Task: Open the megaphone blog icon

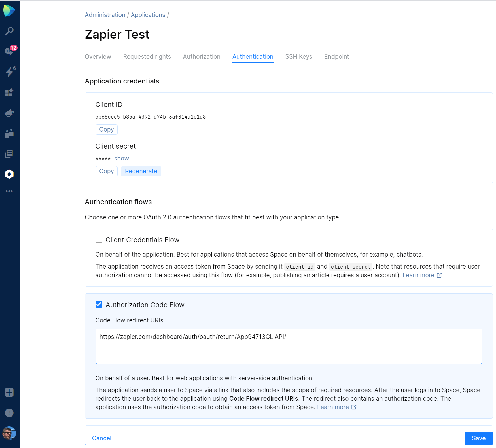Action: [x=9, y=113]
